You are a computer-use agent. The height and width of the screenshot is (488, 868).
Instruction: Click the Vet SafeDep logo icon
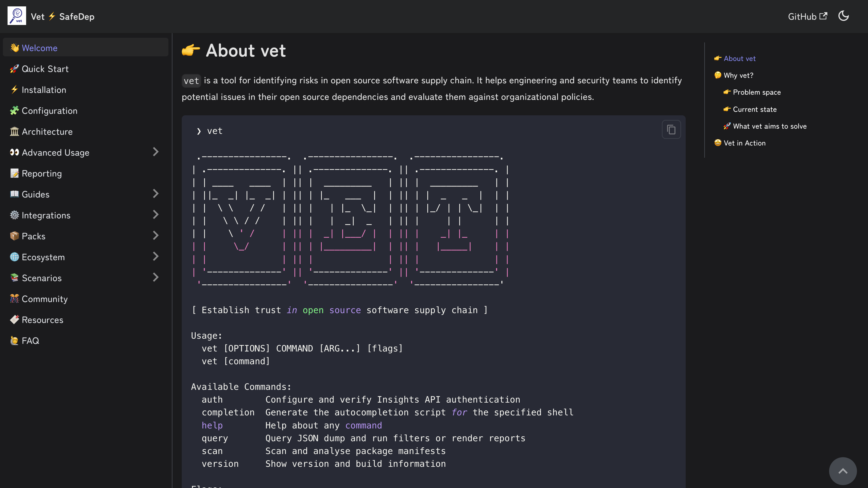tap(17, 15)
